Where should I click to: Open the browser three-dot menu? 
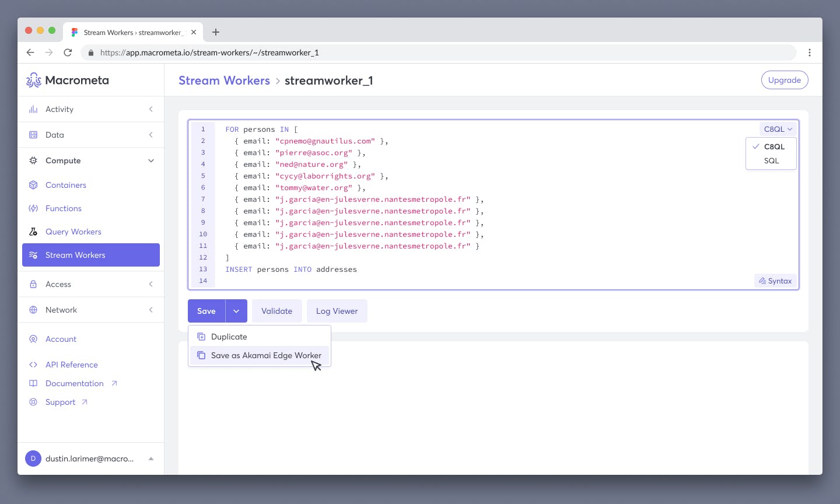click(810, 52)
